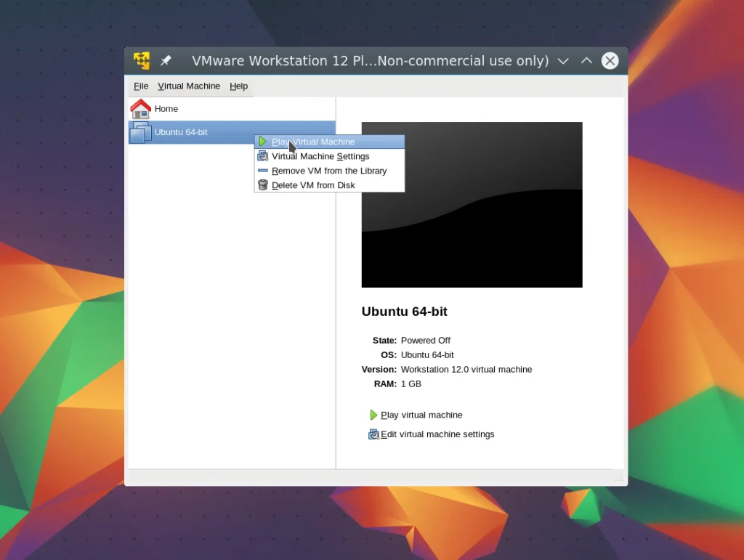
Task: Open the File menu
Action: point(141,86)
